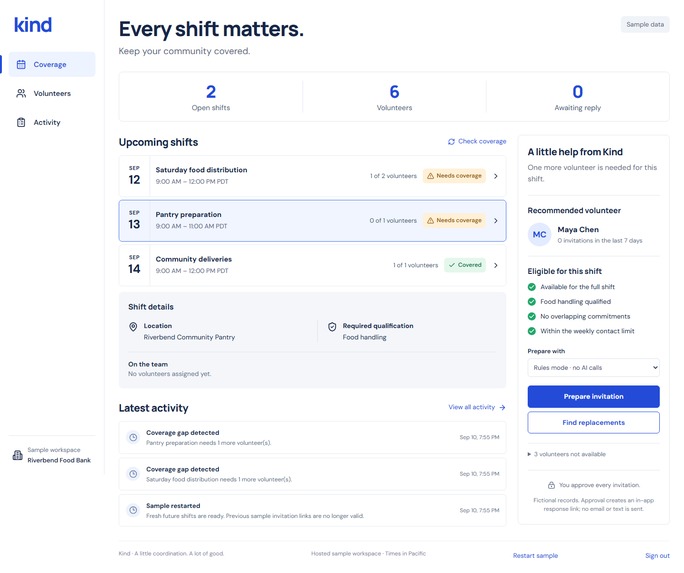
Task: Open the Prepare with dropdown
Action: (x=593, y=368)
